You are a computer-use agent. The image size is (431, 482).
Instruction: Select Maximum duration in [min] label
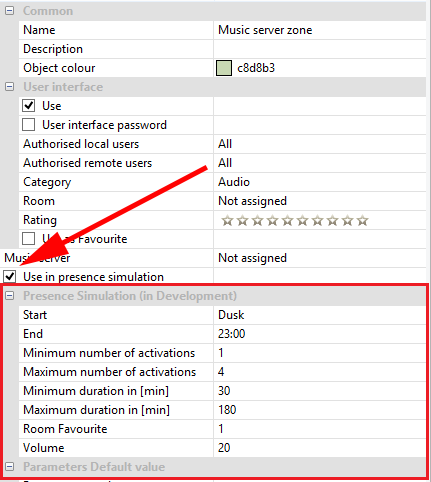pos(96,410)
